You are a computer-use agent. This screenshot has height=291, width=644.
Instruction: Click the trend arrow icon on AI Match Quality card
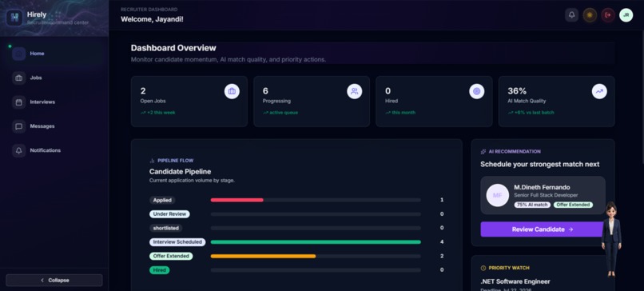pyautogui.click(x=599, y=91)
